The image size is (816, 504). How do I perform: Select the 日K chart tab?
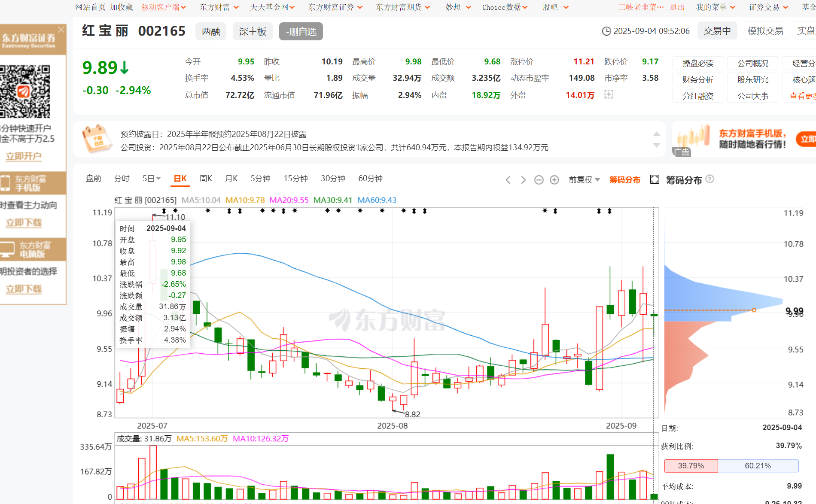pyautogui.click(x=180, y=179)
